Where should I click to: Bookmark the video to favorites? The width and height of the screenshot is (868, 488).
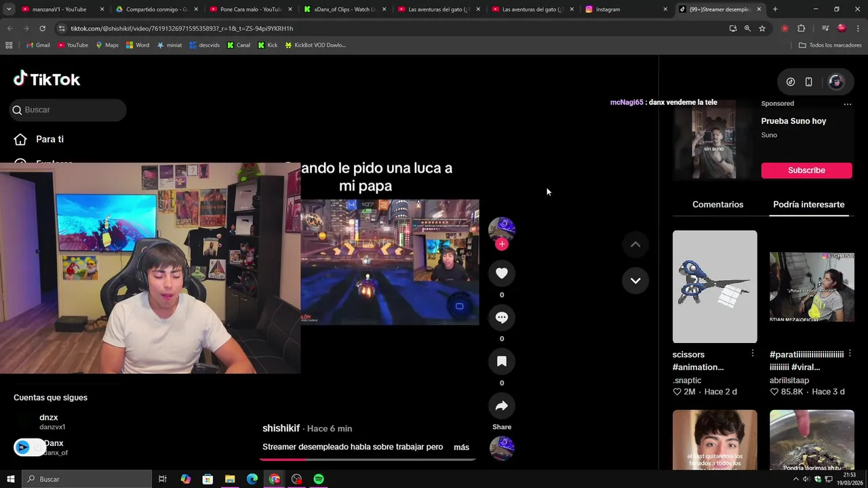(502, 361)
